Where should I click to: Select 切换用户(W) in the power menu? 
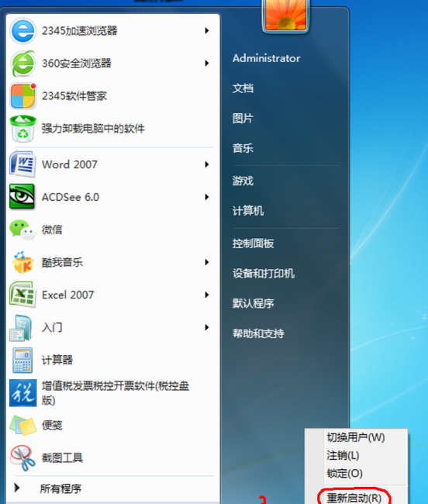point(356,437)
